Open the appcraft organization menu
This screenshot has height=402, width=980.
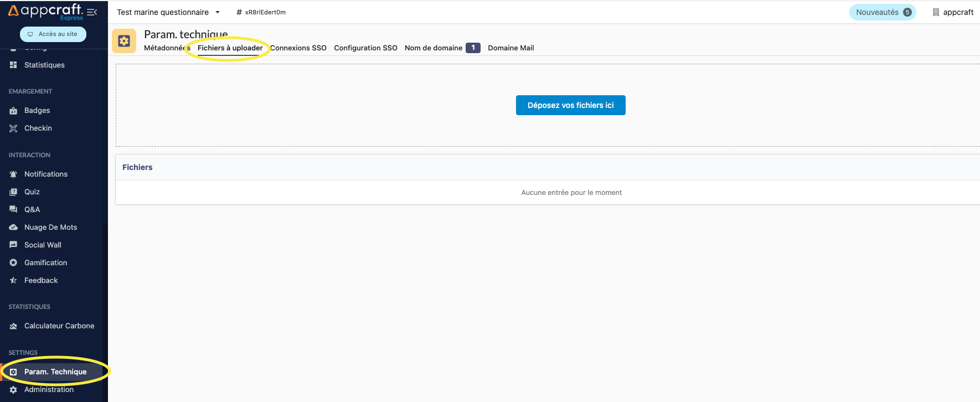(952, 12)
